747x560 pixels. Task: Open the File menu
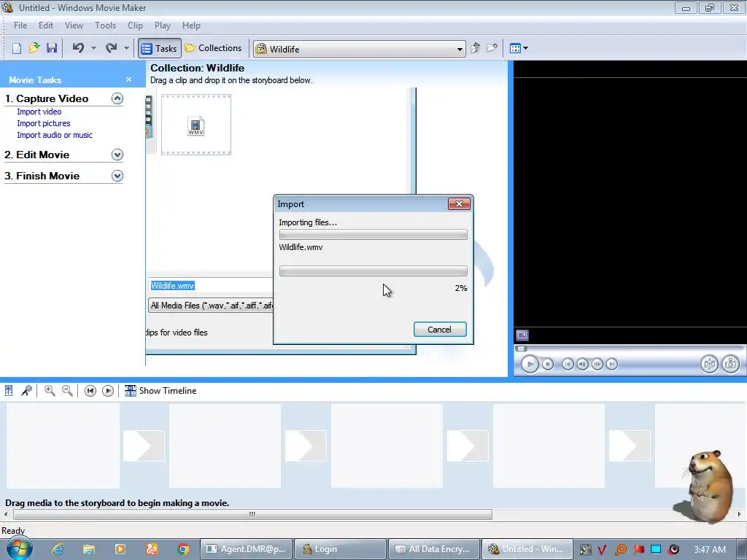pyautogui.click(x=20, y=26)
